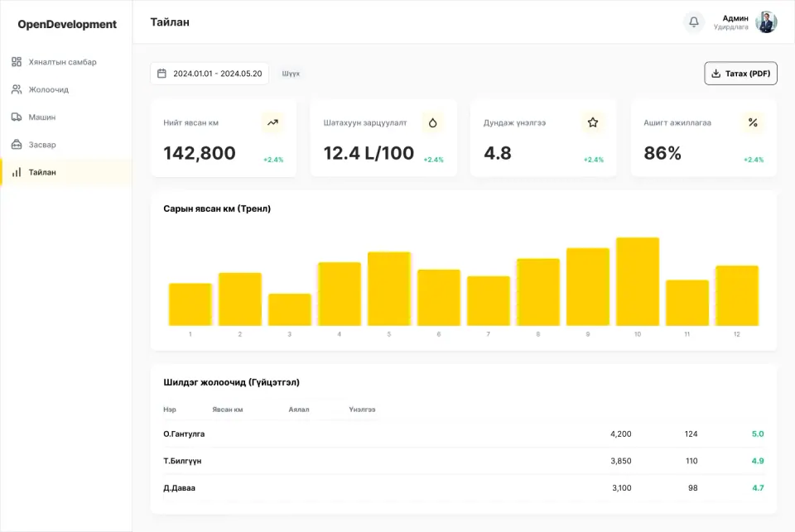The height and width of the screenshot is (532, 795).
Task: Open the notifications bell
Action: pos(694,22)
